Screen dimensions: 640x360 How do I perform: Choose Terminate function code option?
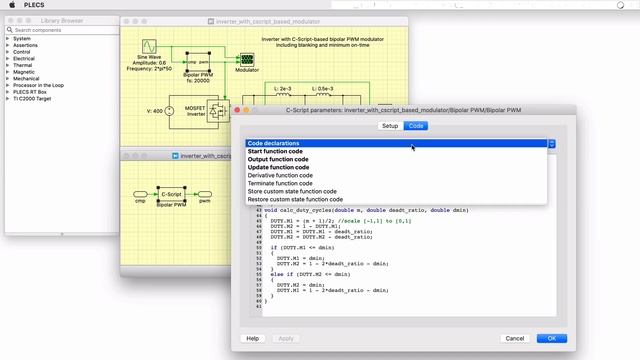click(396, 183)
